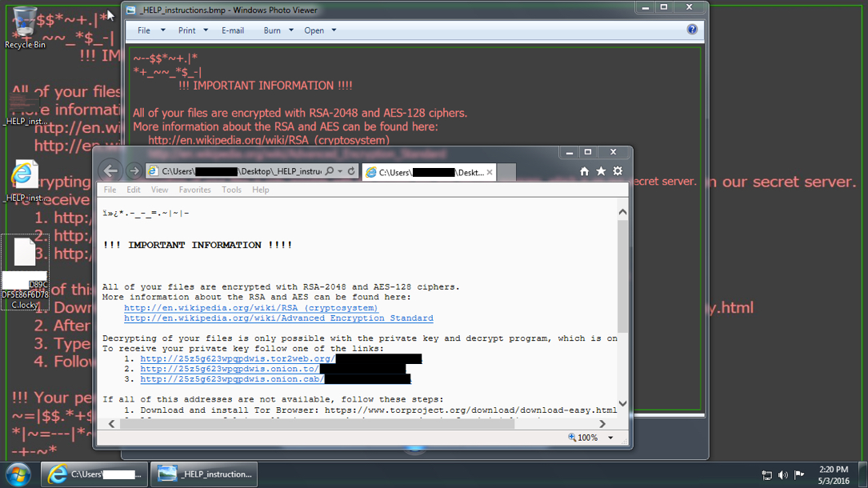Expand the Photo Viewer File dropdown
This screenshot has width=868, height=488.
point(150,30)
